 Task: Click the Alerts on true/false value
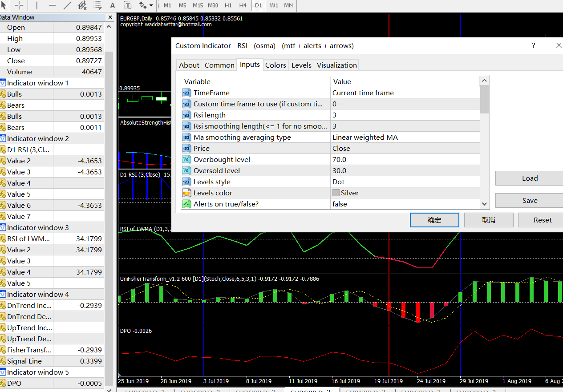pos(405,204)
